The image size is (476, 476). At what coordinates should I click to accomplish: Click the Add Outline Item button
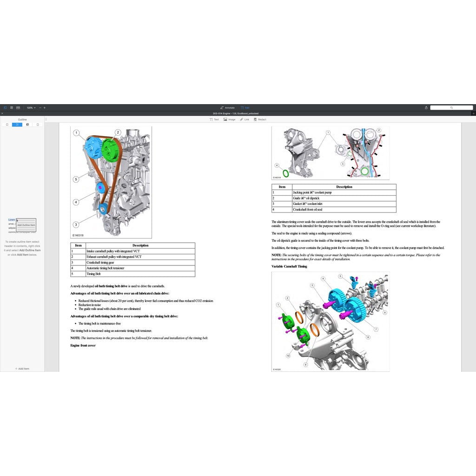[26, 225]
